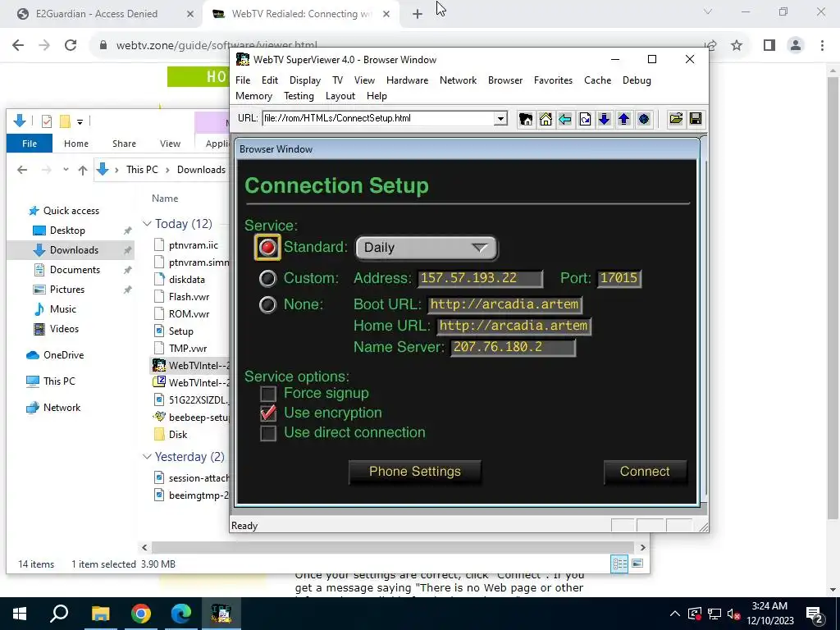Viewport: 840px width, 630px height.
Task: Click the Connect button
Action: [x=645, y=472]
